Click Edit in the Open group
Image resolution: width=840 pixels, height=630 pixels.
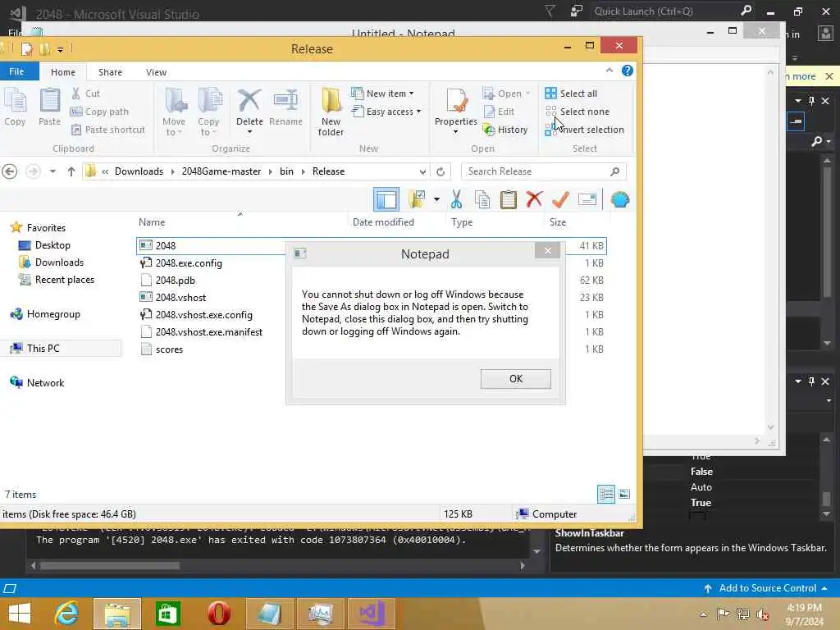pos(499,112)
